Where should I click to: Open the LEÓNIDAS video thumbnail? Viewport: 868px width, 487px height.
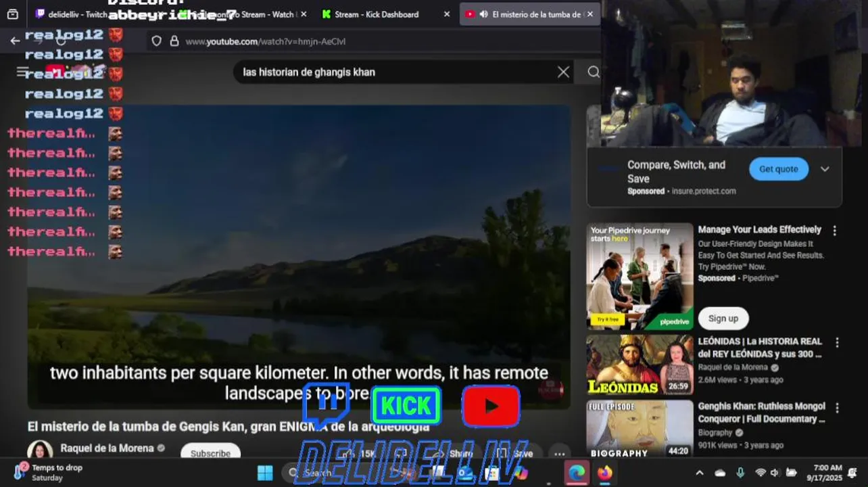[640, 365]
